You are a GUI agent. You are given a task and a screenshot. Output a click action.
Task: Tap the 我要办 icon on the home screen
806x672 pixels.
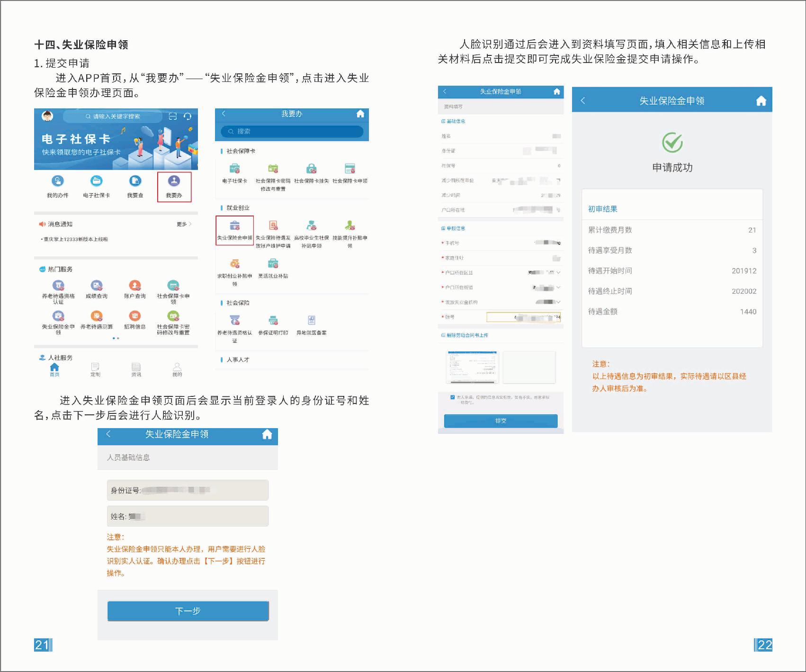click(x=174, y=181)
